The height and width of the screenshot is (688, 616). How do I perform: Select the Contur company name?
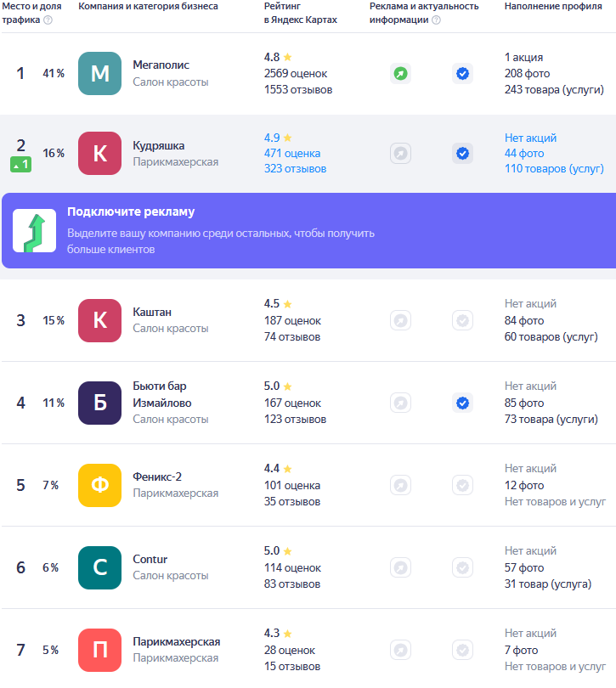(x=150, y=559)
